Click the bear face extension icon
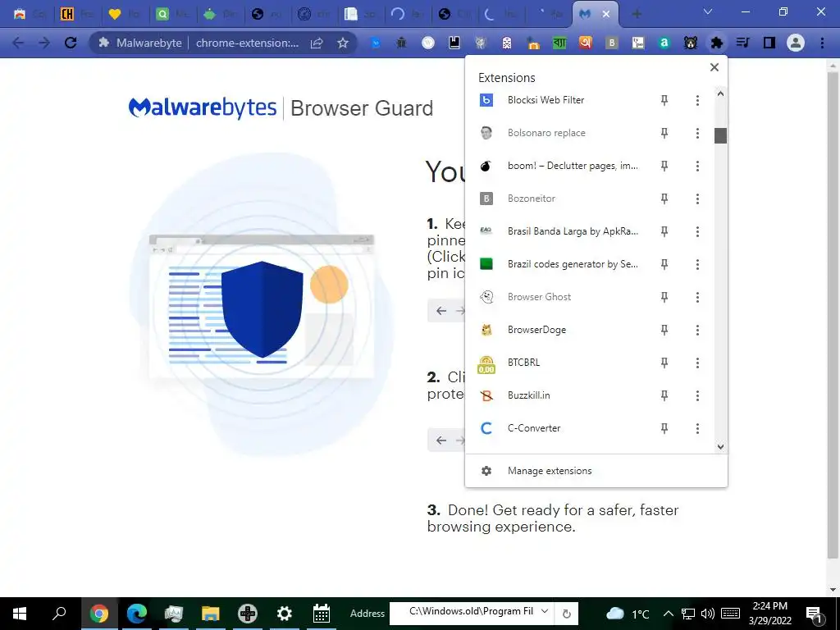840x630 pixels. tap(690, 43)
